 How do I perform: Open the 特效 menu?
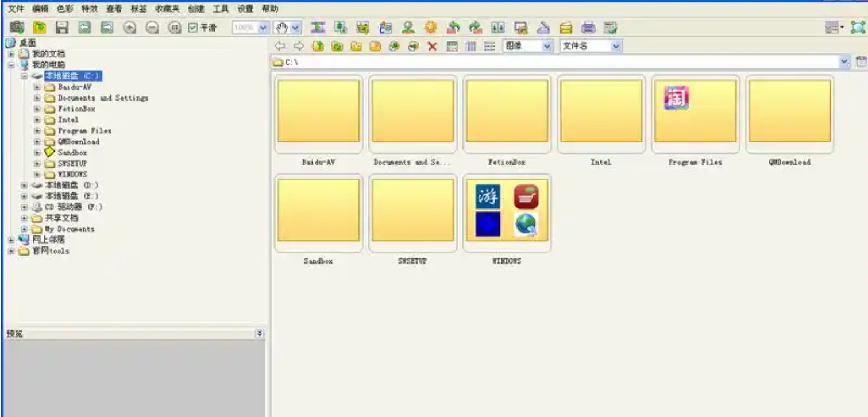(89, 9)
